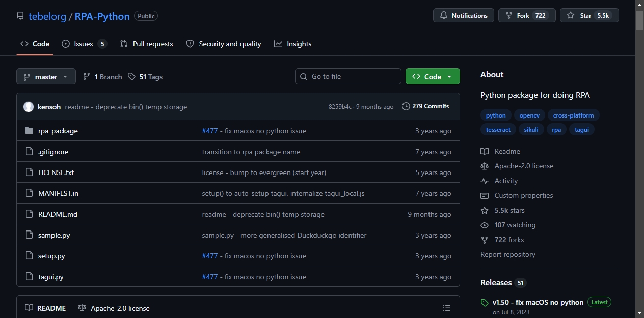The image size is (644, 318).
Task: Expand the master branch dropdown
Action: [46, 77]
